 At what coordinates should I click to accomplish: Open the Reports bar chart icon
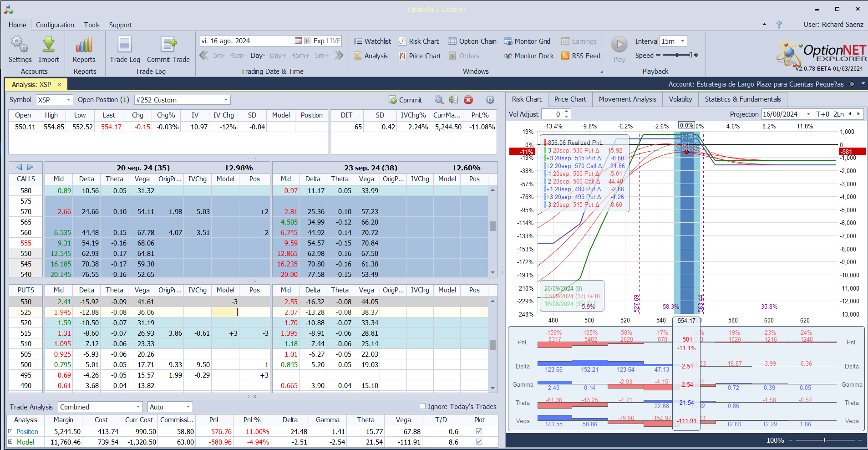[84, 49]
